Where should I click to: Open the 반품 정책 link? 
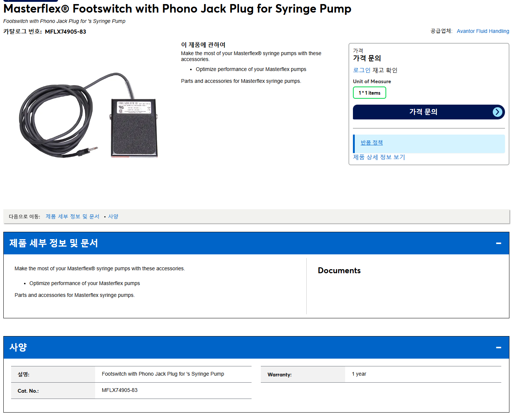coord(371,142)
